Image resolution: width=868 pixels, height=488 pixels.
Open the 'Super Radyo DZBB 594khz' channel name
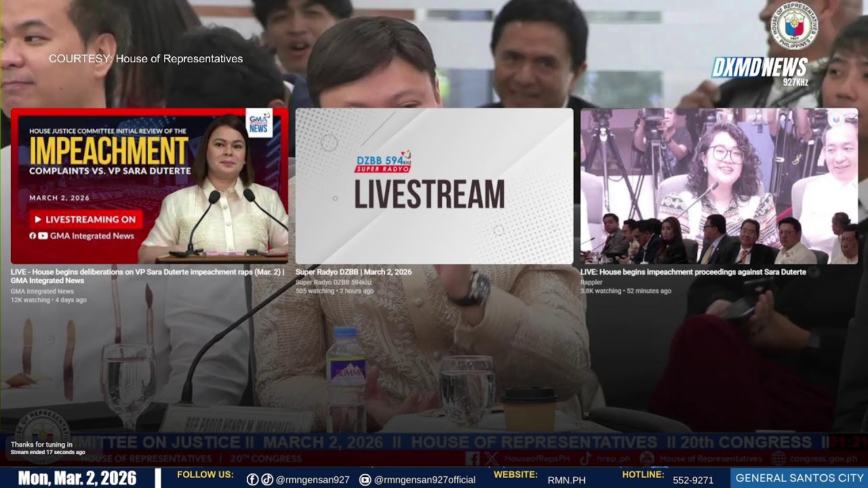click(334, 282)
